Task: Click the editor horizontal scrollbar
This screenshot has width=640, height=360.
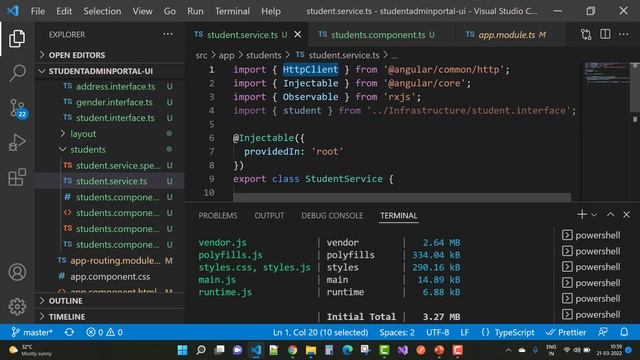Action: click(x=402, y=197)
